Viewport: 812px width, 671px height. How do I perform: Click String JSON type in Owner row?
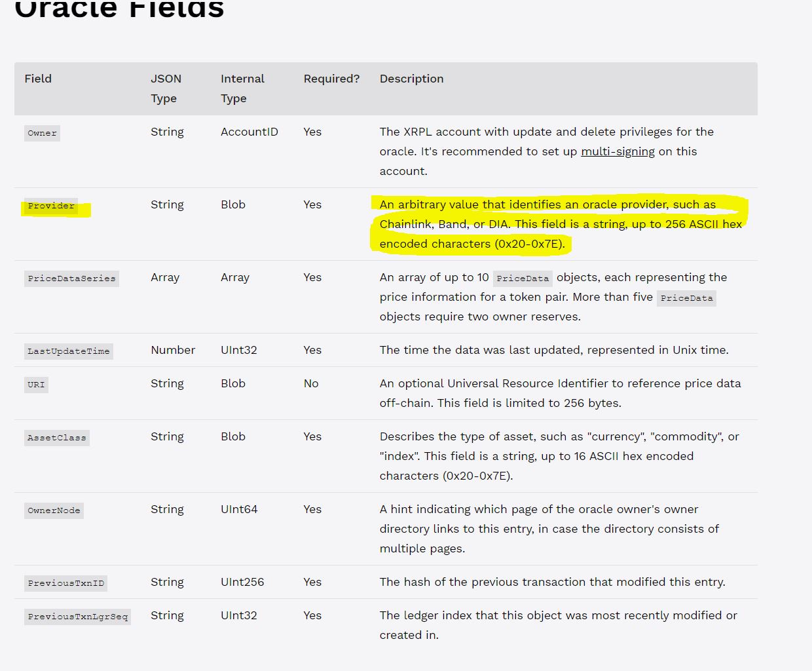click(167, 132)
